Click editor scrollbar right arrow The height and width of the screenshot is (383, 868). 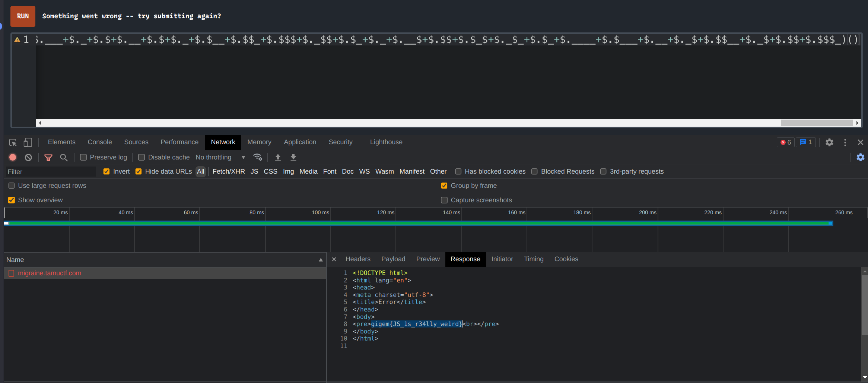coord(857,123)
